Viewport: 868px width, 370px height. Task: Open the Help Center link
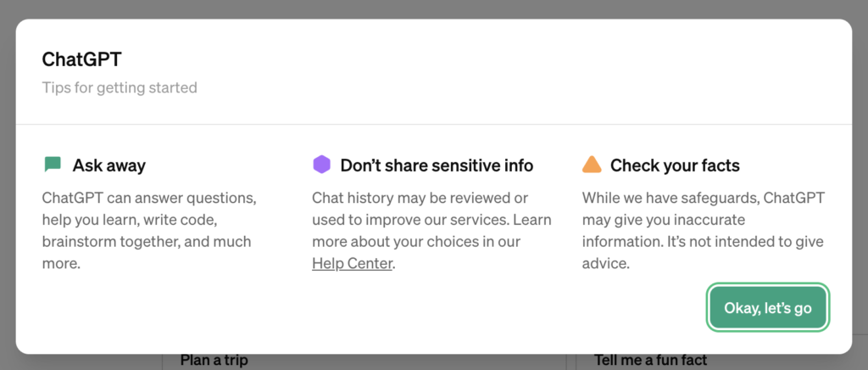[352, 264]
